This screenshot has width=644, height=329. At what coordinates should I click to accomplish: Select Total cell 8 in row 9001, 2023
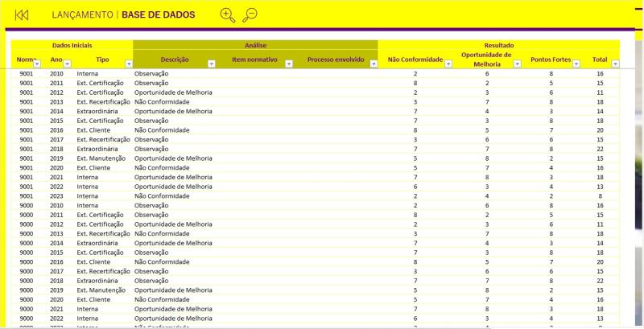pyautogui.click(x=600, y=196)
